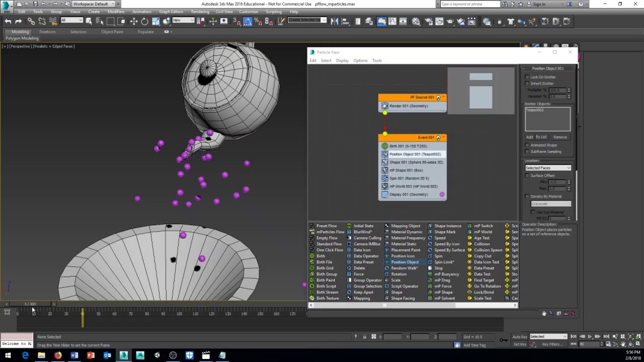Click the Multiplier % value field

[556, 90]
